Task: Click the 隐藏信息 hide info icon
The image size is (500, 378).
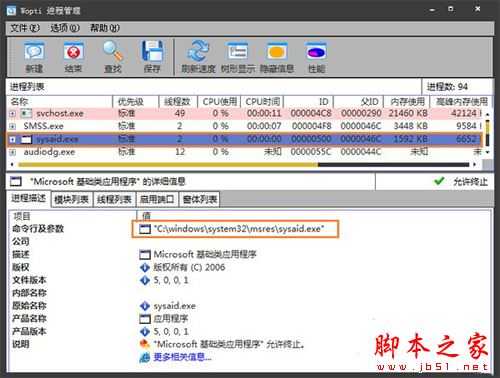Action: (x=277, y=52)
